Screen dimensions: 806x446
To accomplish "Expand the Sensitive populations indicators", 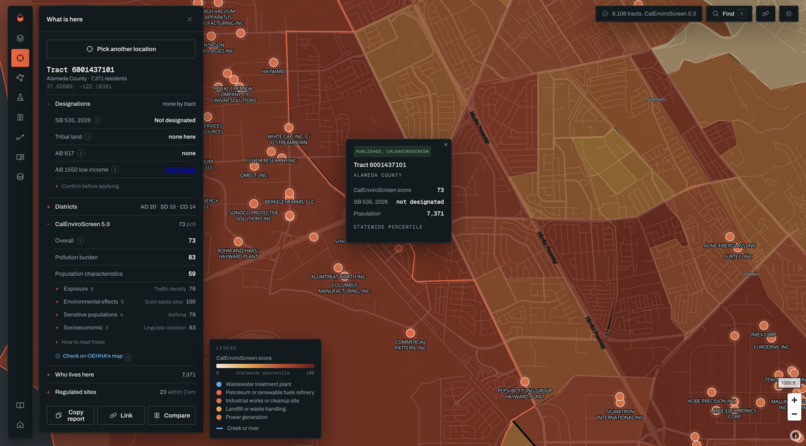I will pyautogui.click(x=125, y=314).
